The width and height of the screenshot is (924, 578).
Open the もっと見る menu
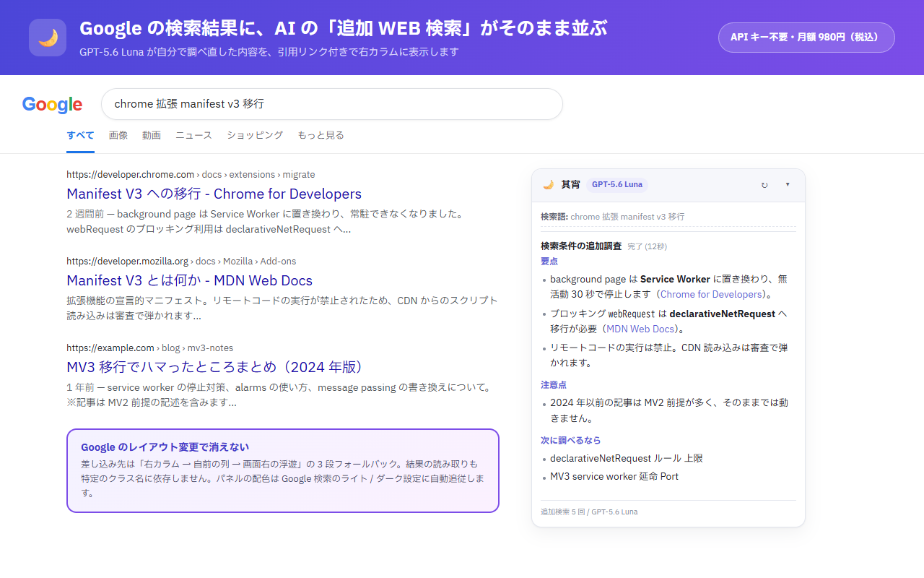click(x=321, y=135)
